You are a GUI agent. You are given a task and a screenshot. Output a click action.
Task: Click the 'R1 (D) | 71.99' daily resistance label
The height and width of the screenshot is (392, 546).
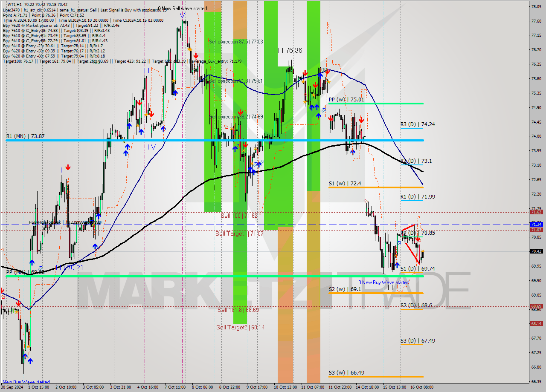tap(418, 197)
